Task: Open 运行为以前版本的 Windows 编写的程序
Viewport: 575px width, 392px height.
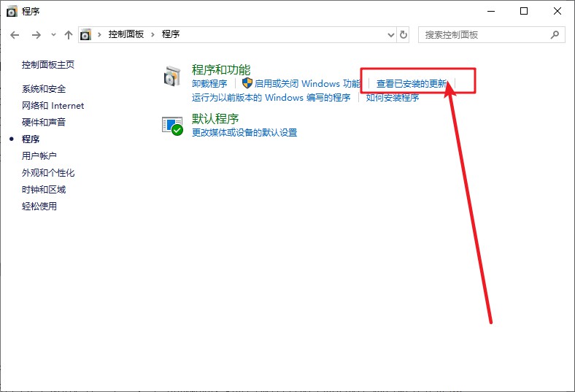Action: click(271, 98)
